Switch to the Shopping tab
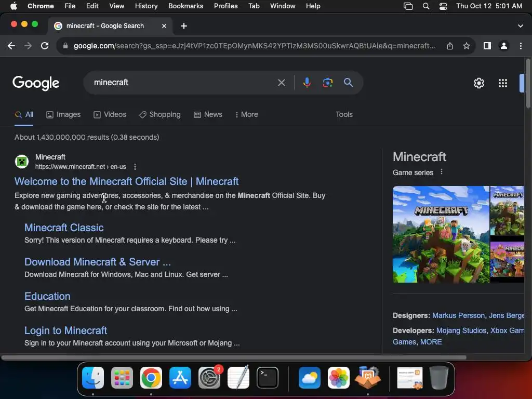The width and height of the screenshot is (532, 399). [160, 115]
